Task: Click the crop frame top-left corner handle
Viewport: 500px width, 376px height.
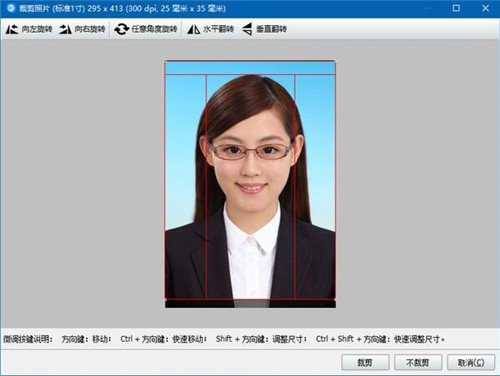Action: click(x=165, y=61)
